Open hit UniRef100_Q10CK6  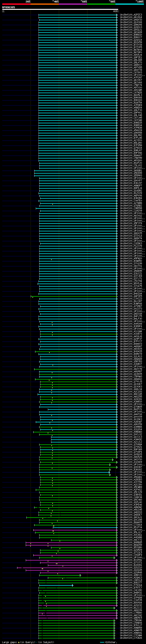[x=131, y=22]
